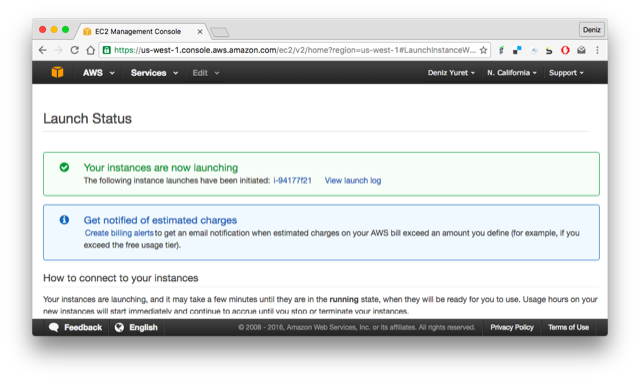Viewport: 640px width, 382px height.
Task: Click 'How to connect to your instances' heading
Action: (x=121, y=278)
